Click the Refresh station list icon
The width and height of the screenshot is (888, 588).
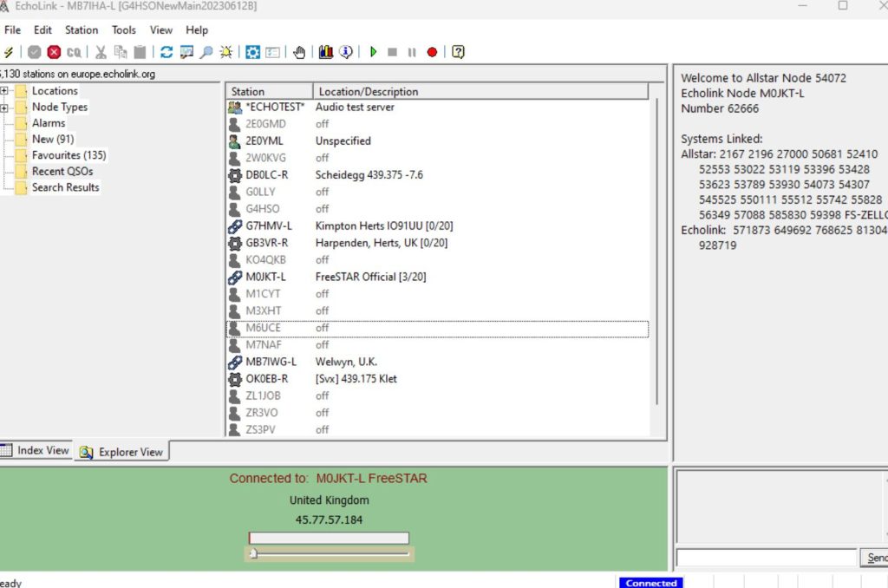166,52
